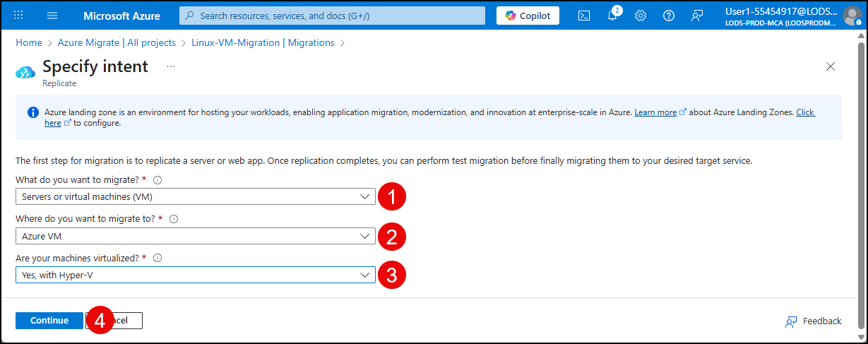The image size is (868, 344).
Task: Open the Servers or virtual machines (VM) dropdown
Action: pyautogui.click(x=196, y=196)
